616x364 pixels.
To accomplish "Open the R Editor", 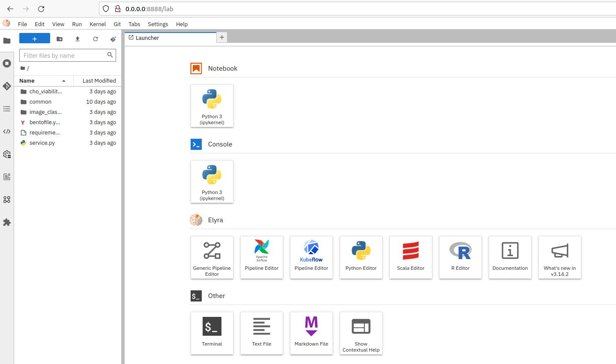I will click(461, 257).
